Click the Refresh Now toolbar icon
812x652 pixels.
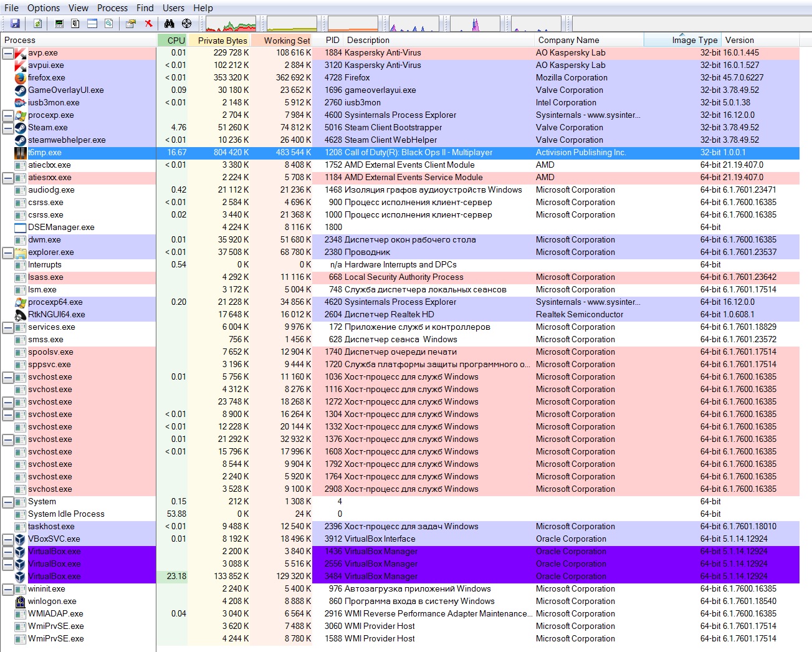click(x=37, y=24)
